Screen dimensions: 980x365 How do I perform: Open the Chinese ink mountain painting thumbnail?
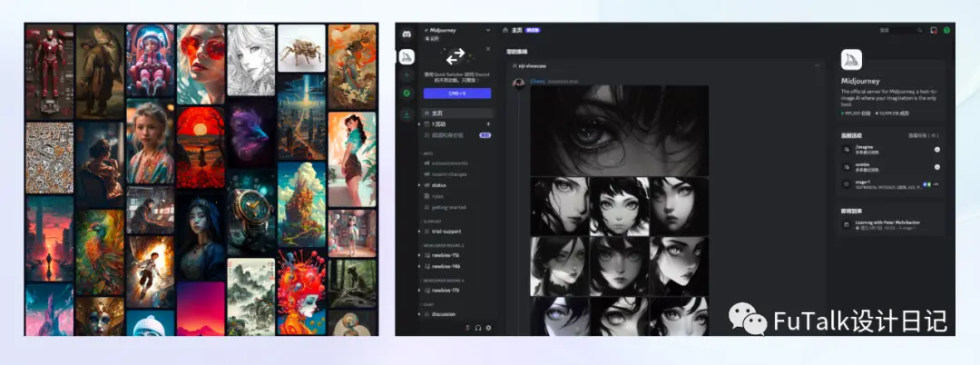[x=251, y=296]
